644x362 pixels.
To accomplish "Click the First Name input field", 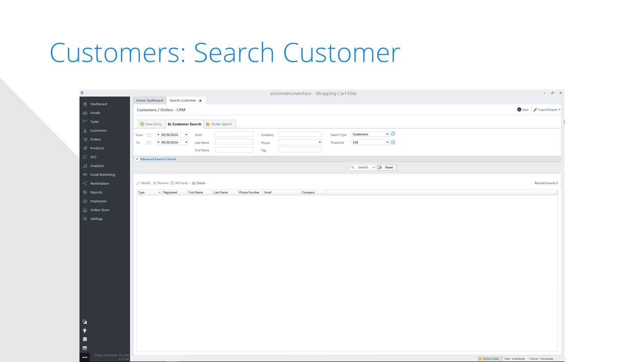I will [234, 150].
